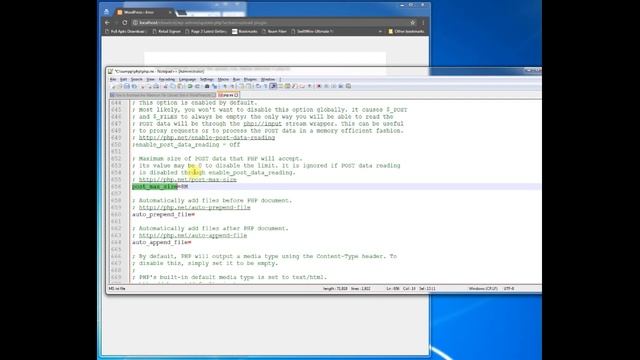Click the Zoom In toolbar icon
This screenshot has height=360, width=640.
pos(225,86)
